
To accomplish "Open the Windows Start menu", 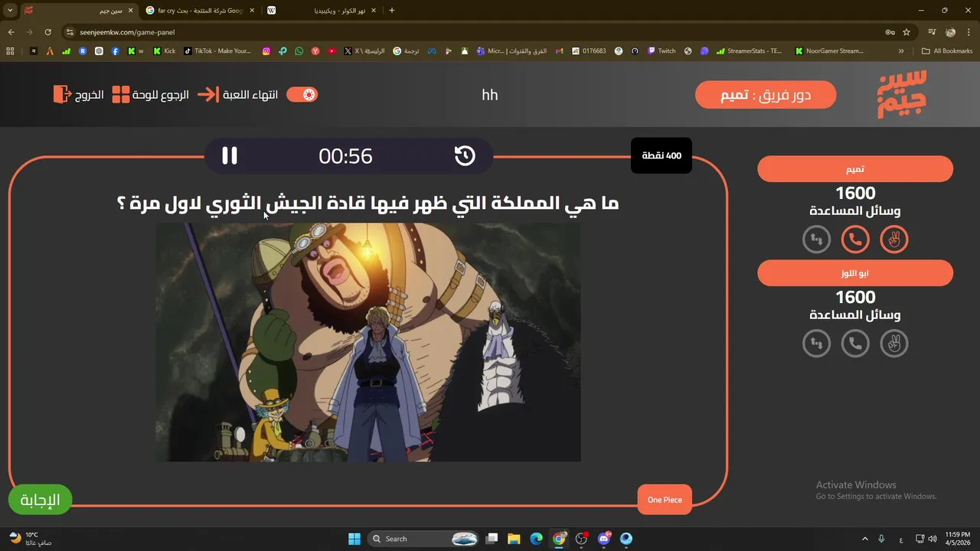I will 354,539.
